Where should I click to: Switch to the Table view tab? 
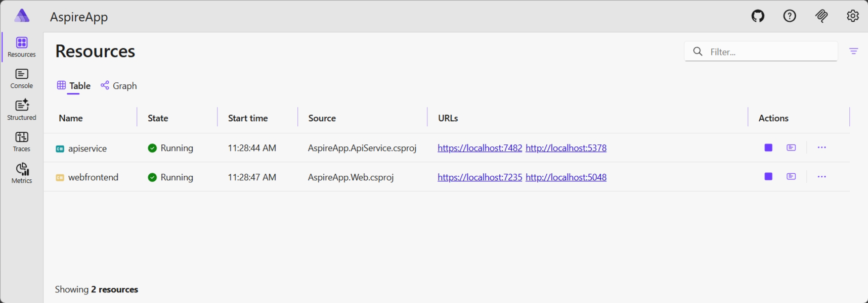(74, 86)
